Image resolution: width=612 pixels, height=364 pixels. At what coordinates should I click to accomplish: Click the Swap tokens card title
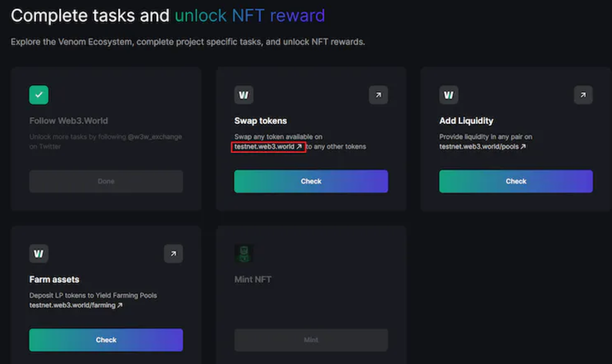pos(260,121)
